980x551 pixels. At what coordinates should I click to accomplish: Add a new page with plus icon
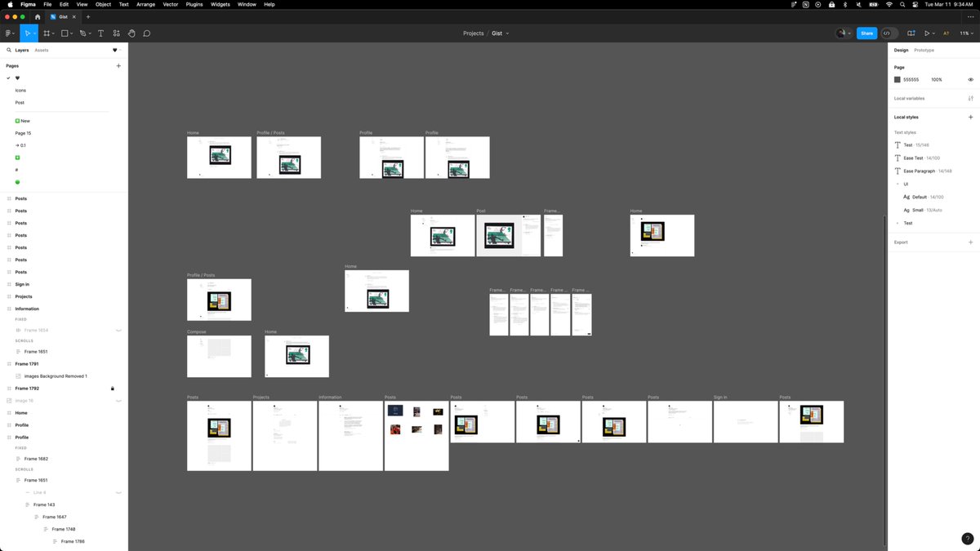click(118, 65)
